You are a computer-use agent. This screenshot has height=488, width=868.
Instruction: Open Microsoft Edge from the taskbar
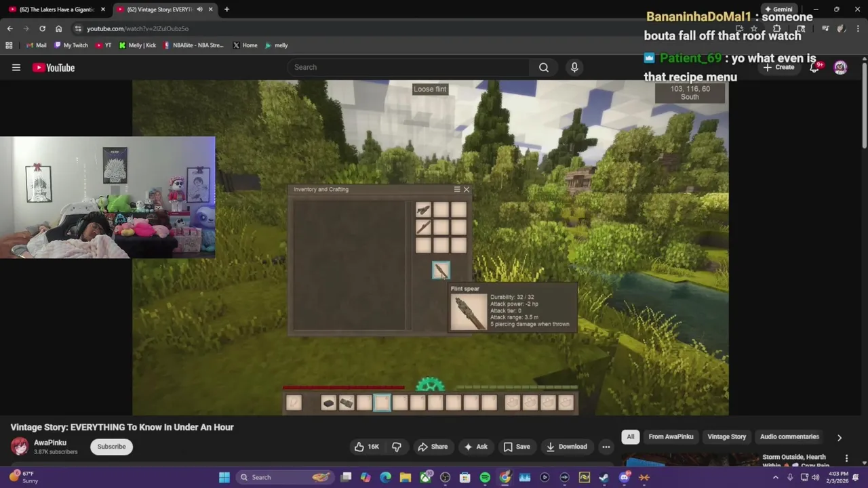(x=386, y=477)
